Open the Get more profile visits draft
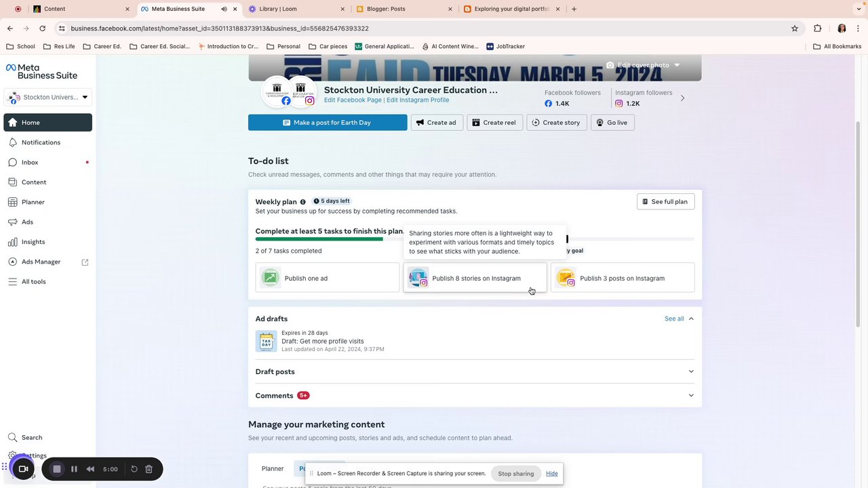 (322, 342)
